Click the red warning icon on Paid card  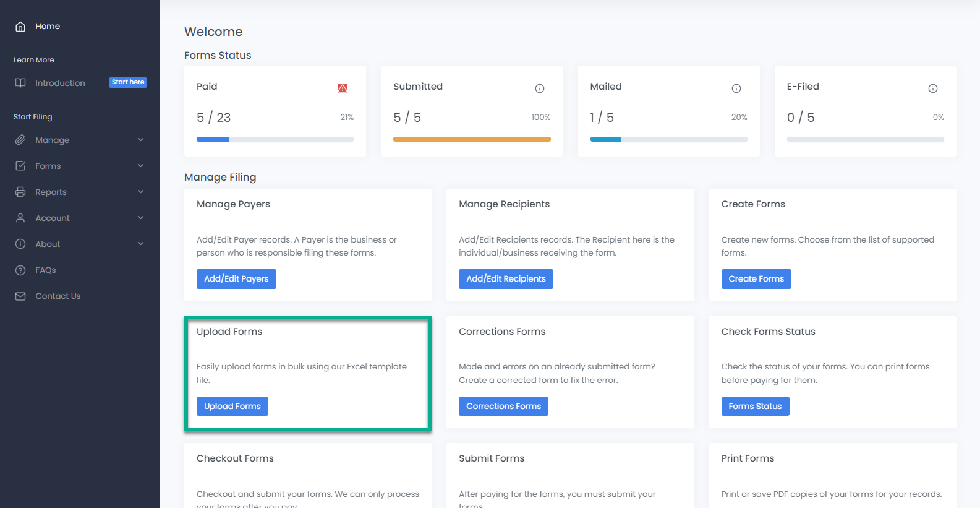[343, 88]
